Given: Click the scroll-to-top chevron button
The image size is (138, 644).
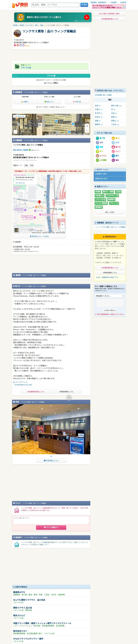Looking at the screenshot, I should [x=69, y=397].
